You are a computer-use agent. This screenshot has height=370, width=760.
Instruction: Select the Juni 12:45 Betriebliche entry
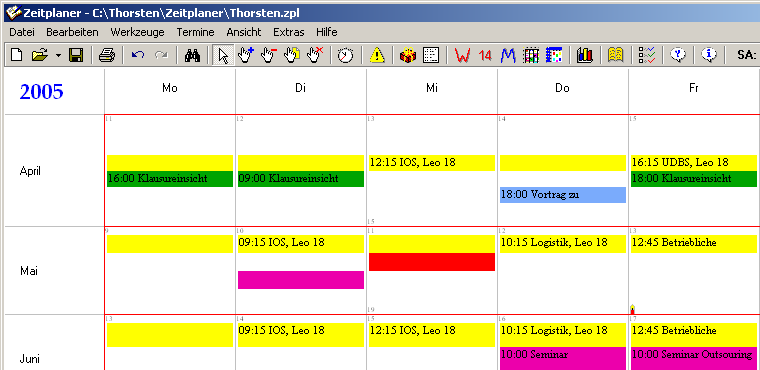[x=694, y=335]
